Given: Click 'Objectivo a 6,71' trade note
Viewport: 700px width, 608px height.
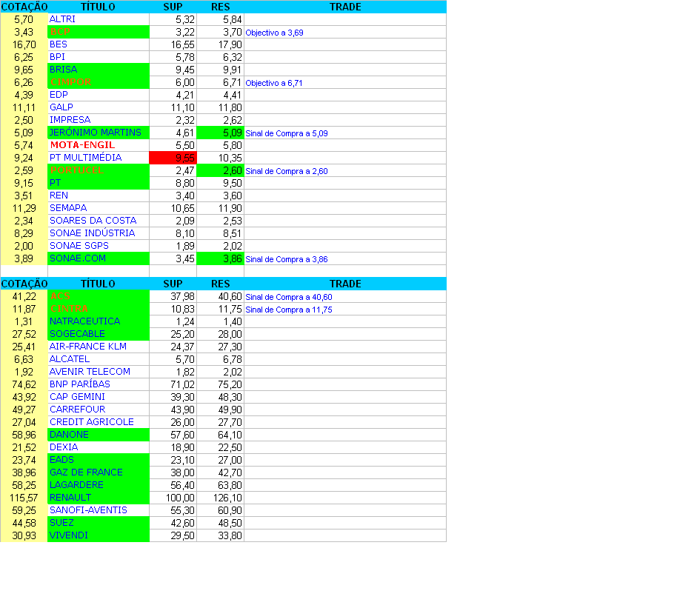Looking at the screenshot, I should click(x=274, y=83).
